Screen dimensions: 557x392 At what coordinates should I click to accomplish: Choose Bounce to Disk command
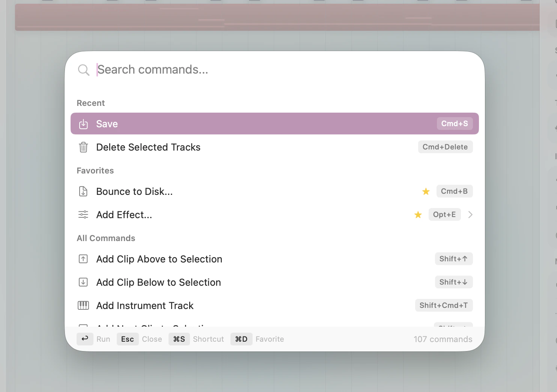pos(275,191)
